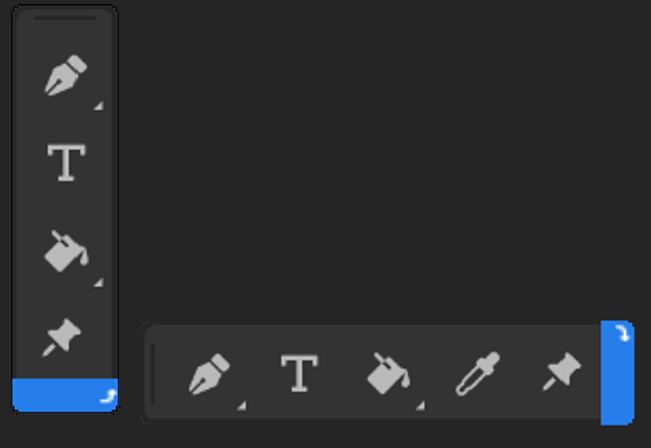Click the curved arrow on vertical toolbar's blue strip

coord(109,396)
